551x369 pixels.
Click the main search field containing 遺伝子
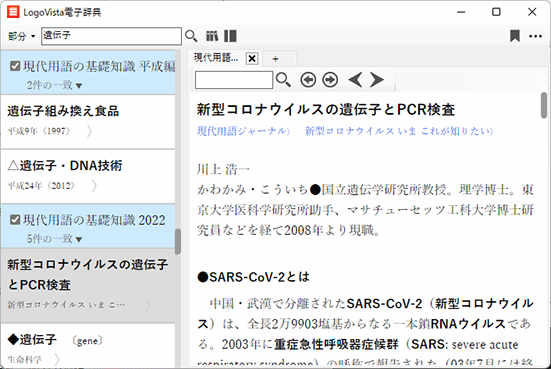(111, 36)
